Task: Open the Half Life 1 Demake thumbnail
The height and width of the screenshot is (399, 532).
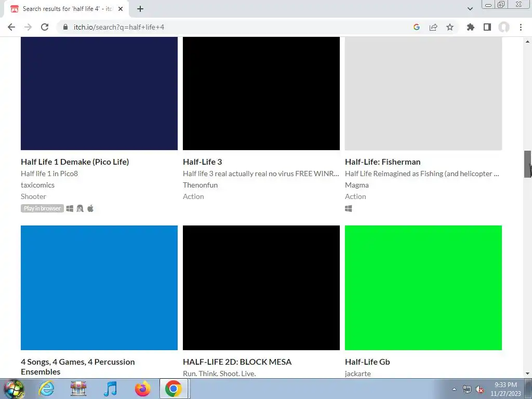Action: 99,94
